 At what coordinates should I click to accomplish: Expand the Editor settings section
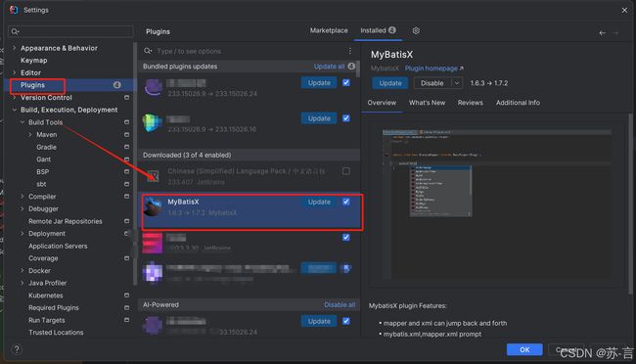[15, 72]
